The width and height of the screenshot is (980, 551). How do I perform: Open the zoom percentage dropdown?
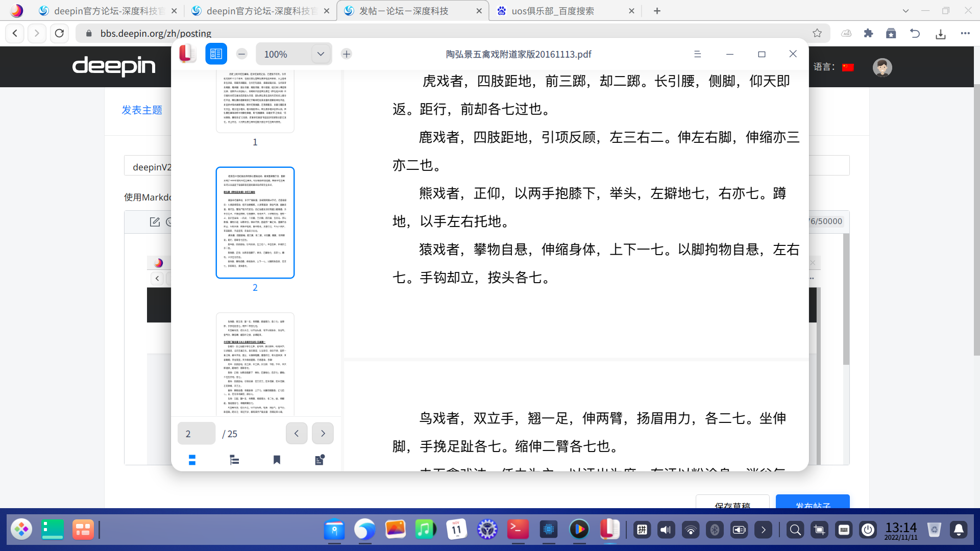click(321, 54)
